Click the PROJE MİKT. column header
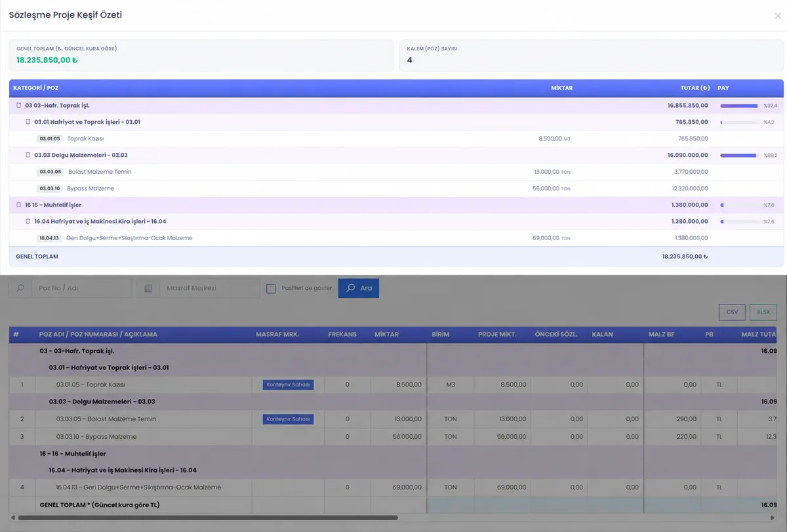This screenshot has width=787, height=532. pyautogui.click(x=497, y=335)
